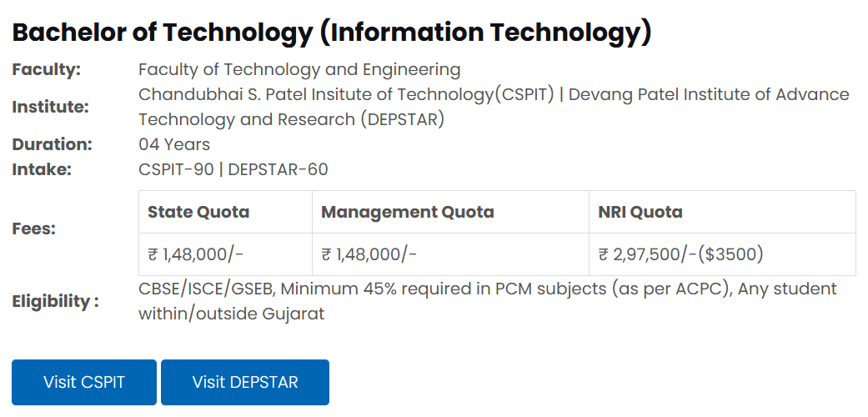Screen dimensions: 868x417
Task: Select the Faculty label
Action: pos(46,69)
